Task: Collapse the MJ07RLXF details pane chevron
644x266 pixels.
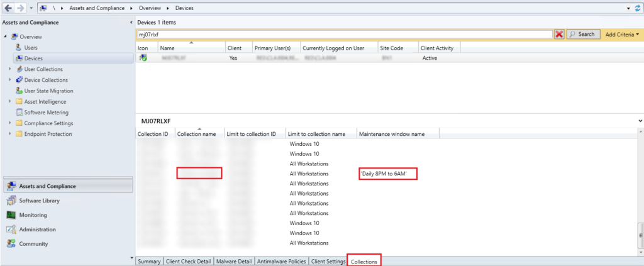Action: coord(640,120)
